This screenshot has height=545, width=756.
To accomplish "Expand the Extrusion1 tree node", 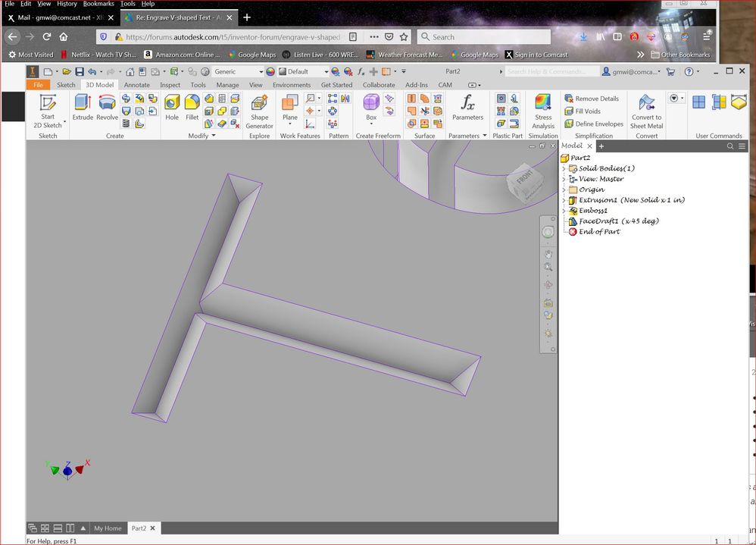I will tap(564, 200).
